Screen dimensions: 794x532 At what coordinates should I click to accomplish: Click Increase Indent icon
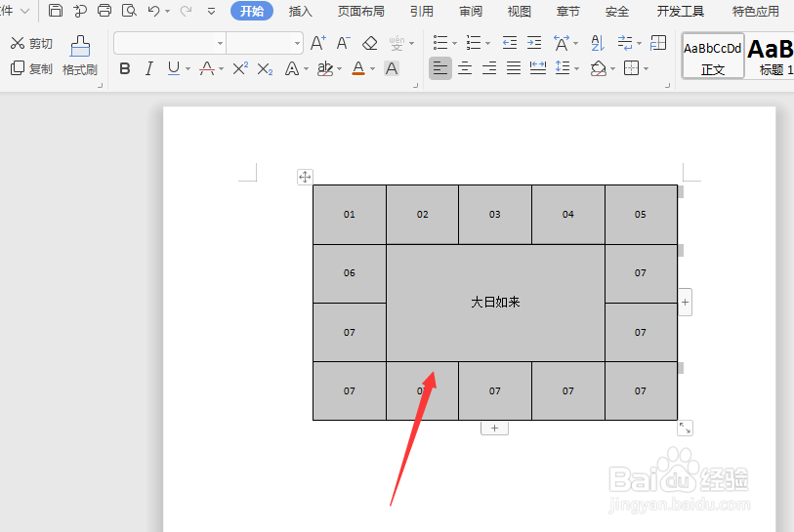534,43
